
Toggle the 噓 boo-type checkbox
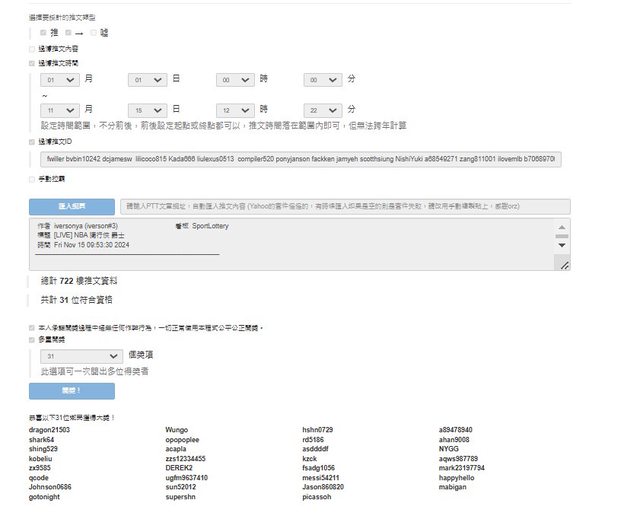93,33
